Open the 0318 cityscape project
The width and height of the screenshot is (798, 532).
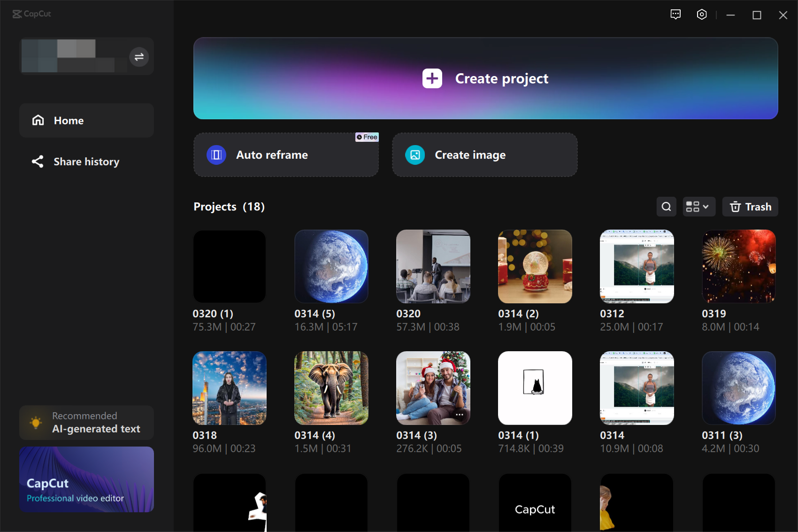click(229, 388)
